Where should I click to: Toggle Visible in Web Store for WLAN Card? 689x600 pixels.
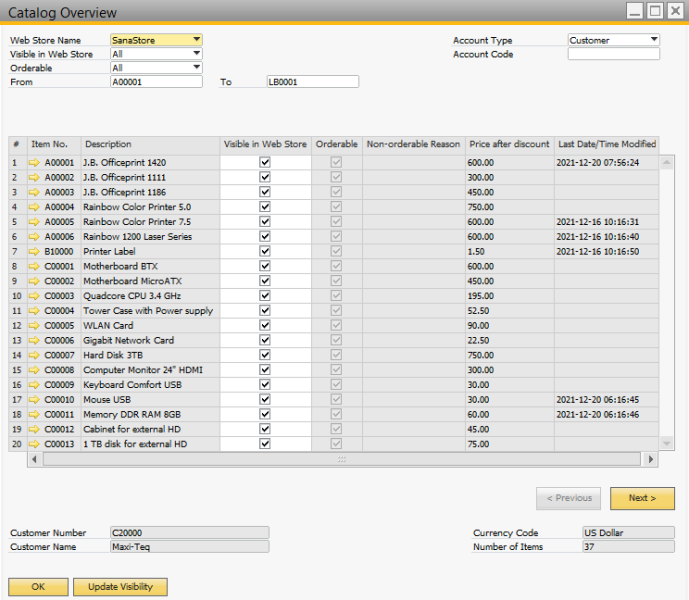pos(265,325)
